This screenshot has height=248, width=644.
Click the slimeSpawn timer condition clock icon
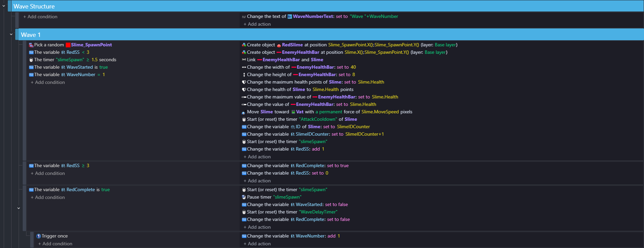(x=31, y=60)
